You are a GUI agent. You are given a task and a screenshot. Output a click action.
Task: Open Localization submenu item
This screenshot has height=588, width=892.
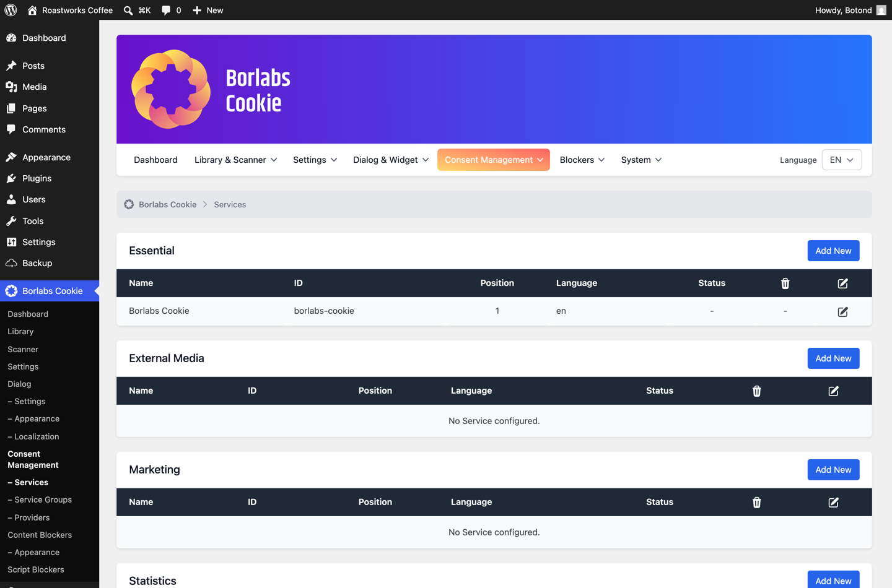[33, 436]
